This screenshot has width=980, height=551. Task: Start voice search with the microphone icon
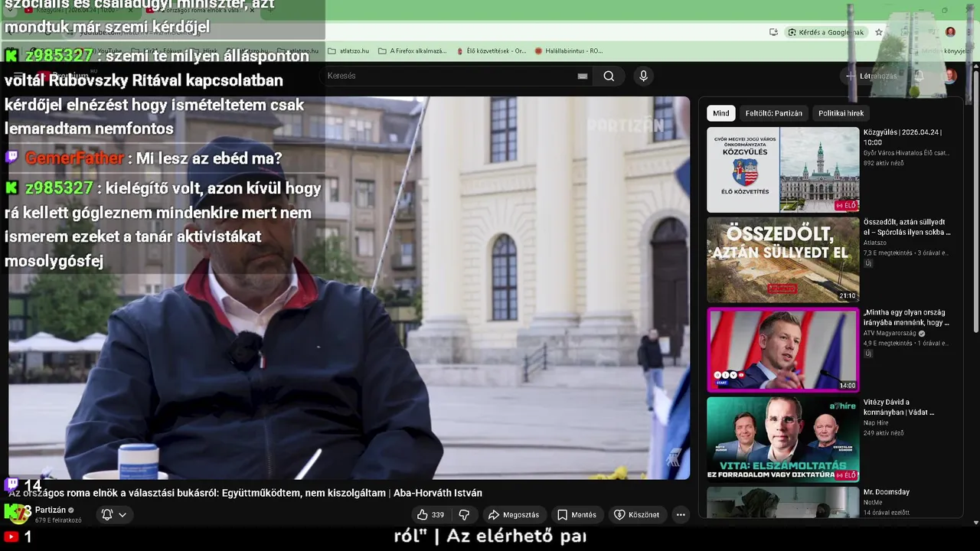pyautogui.click(x=643, y=76)
